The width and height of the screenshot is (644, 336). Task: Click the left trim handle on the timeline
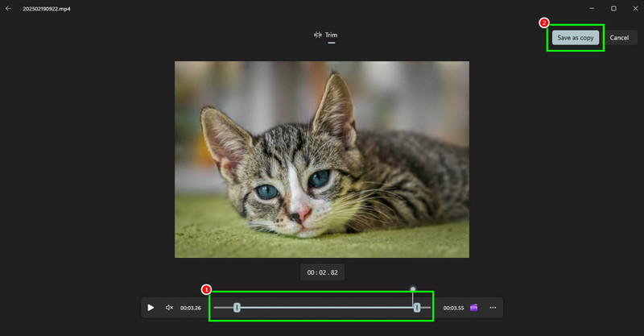tap(237, 308)
